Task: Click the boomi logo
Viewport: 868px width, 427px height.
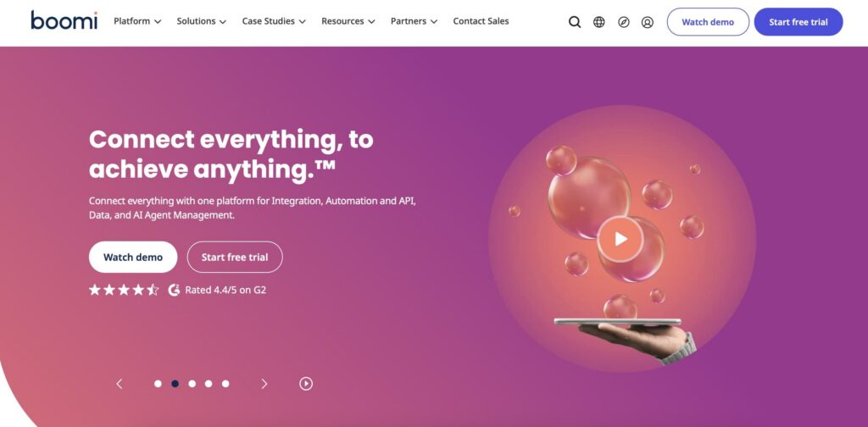Action: pyautogui.click(x=64, y=20)
